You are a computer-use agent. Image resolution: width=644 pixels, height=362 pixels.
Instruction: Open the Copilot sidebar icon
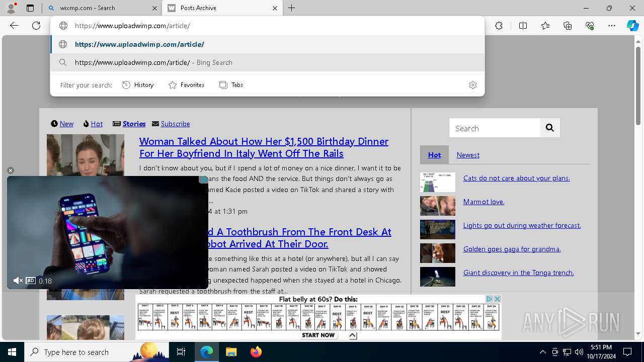tap(632, 26)
